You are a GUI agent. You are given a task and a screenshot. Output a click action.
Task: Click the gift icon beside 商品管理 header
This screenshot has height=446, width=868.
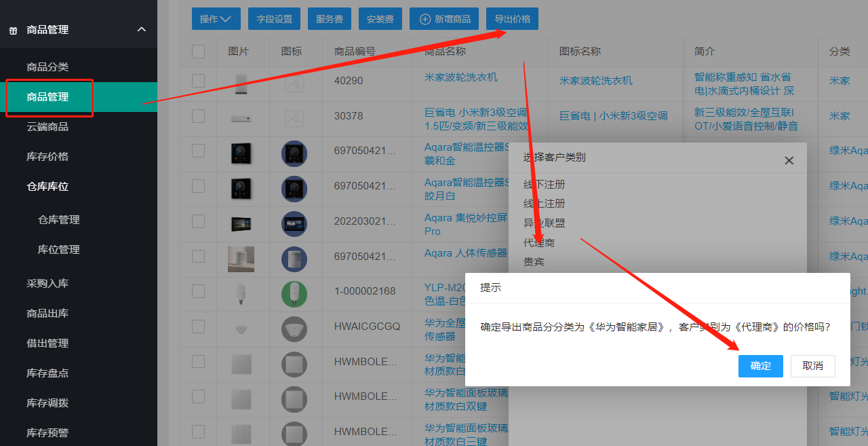pyautogui.click(x=14, y=31)
